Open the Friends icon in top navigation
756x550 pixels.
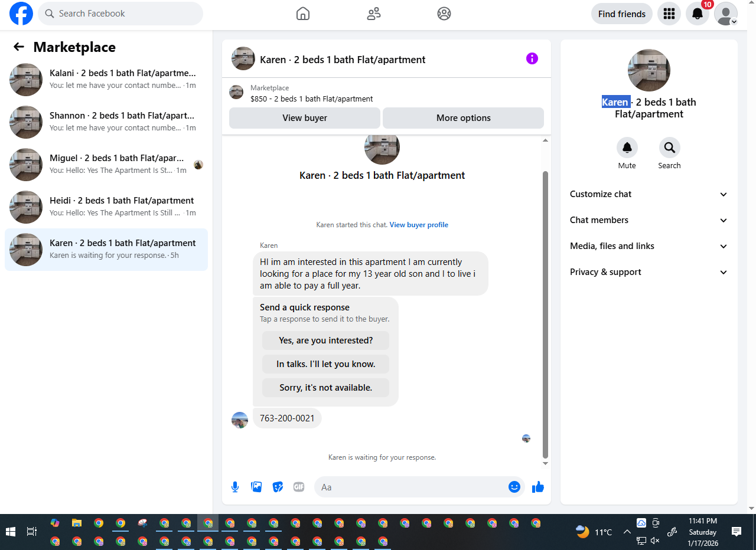point(374,14)
